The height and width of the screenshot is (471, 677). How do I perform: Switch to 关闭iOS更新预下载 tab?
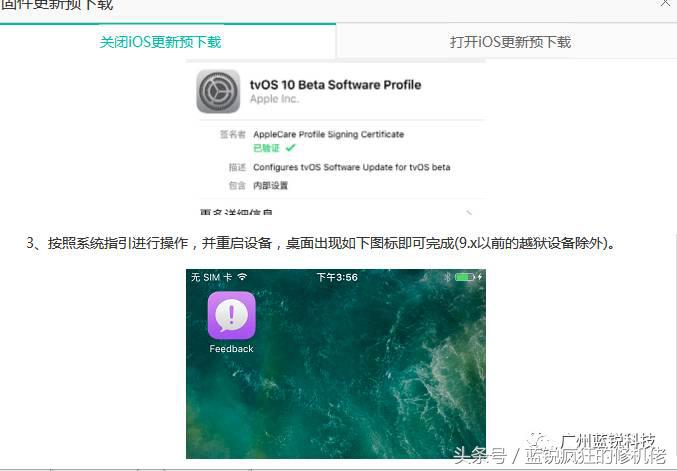click(161, 42)
